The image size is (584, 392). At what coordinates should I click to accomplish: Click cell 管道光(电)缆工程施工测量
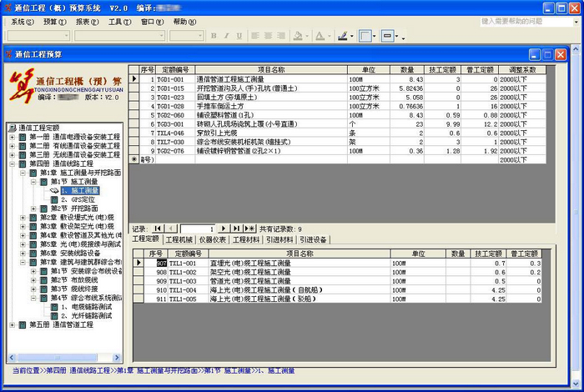(x=299, y=281)
